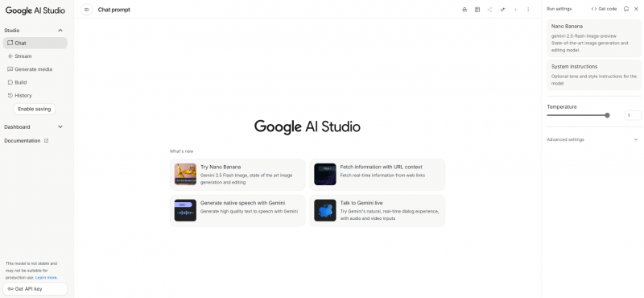
Task: Click the share prompt icon
Action: coord(490,10)
